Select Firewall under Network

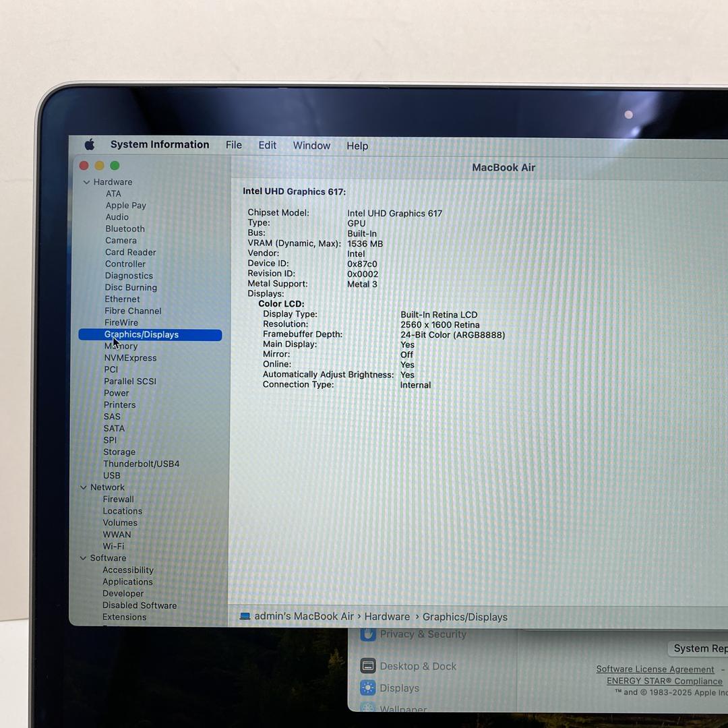(119, 499)
